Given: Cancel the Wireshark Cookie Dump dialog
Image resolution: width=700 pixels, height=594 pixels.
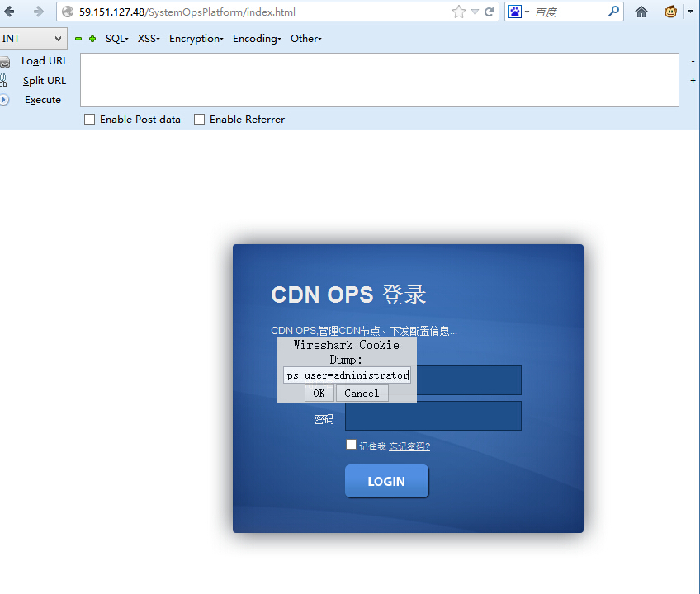Looking at the screenshot, I should coord(362,394).
